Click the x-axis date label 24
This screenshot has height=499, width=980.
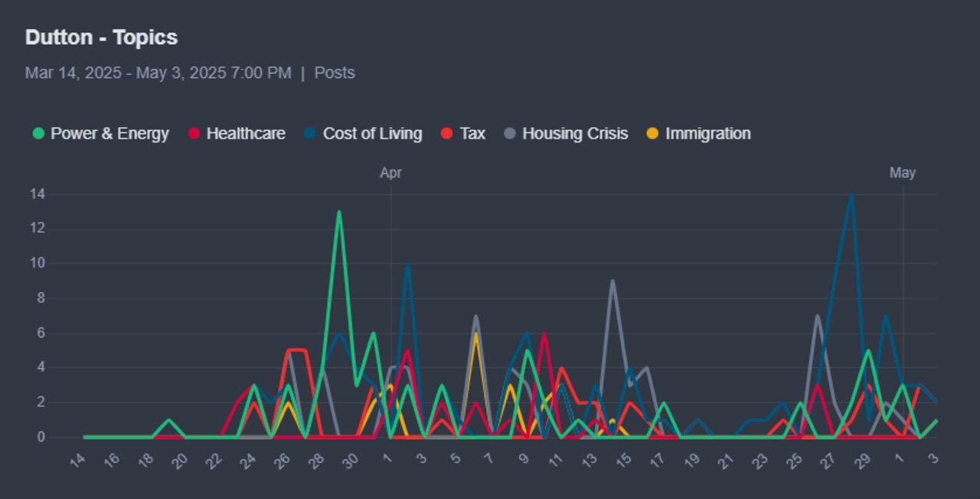(248, 460)
